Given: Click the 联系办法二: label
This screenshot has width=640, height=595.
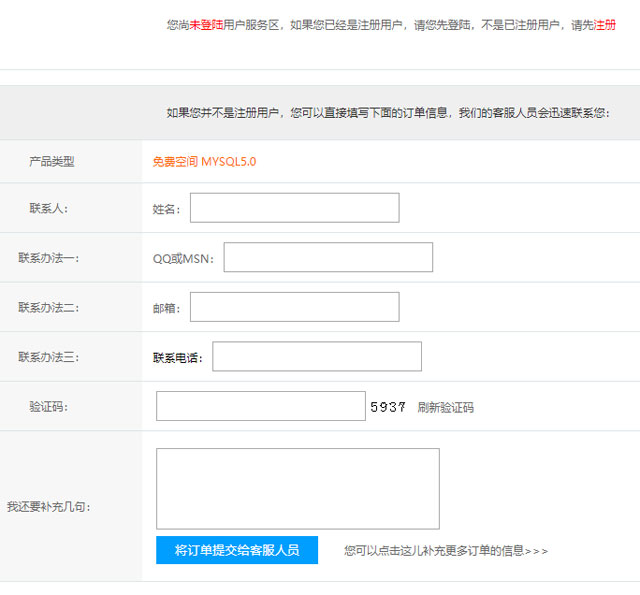Looking at the screenshot, I should tap(49, 307).
